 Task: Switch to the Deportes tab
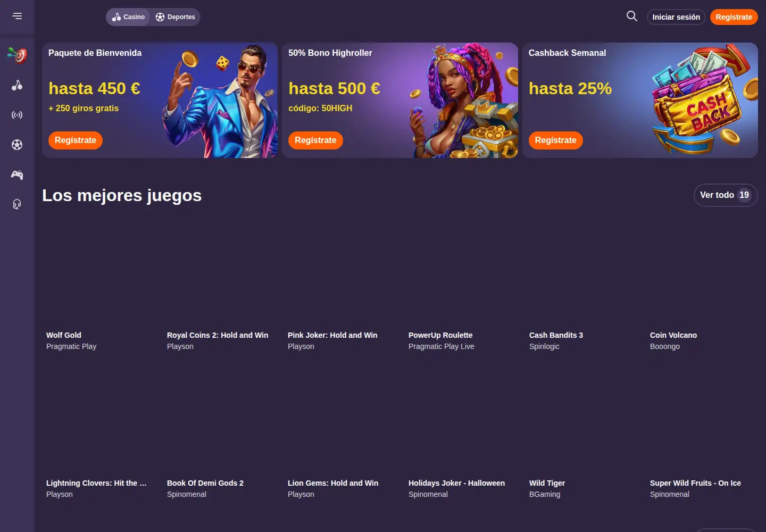pyautogui.click(x=175, y=17)
